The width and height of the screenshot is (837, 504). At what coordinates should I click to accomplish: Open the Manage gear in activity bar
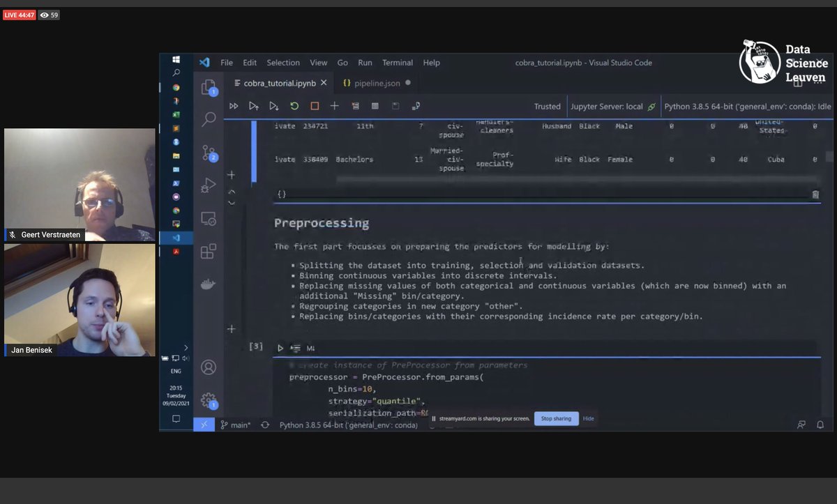pyautogui.click(x=209, y=400)
